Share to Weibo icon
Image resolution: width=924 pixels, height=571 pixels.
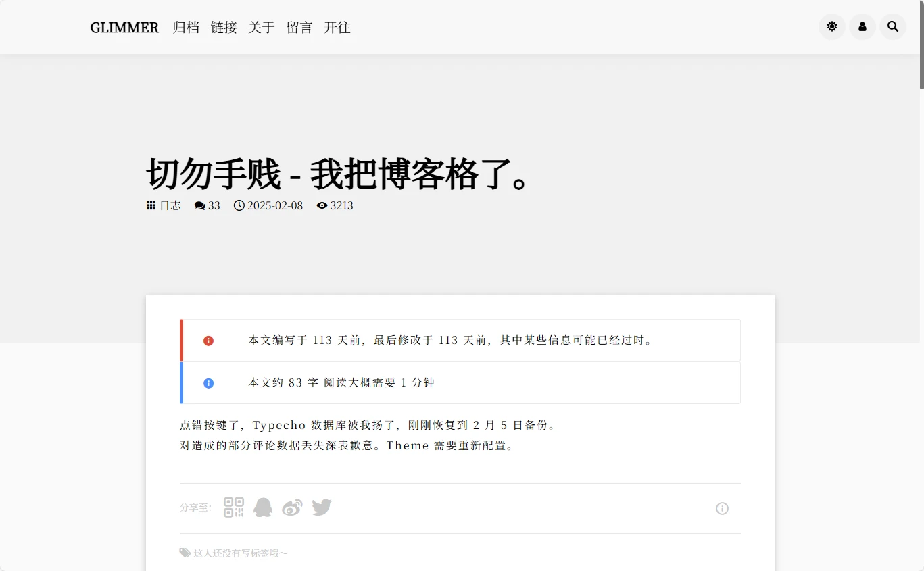click(x=292, y=507)
